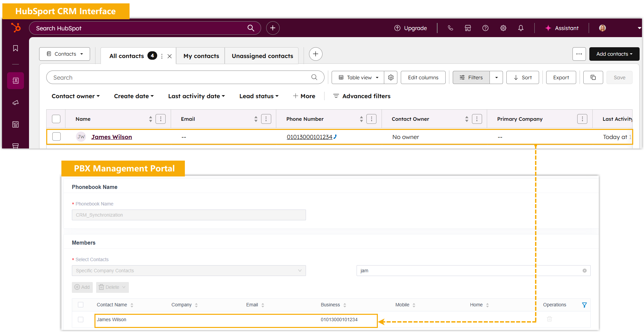Open the Help question mark icon
644x332 pixels.
pyautogui.click(x=485, y=28)
